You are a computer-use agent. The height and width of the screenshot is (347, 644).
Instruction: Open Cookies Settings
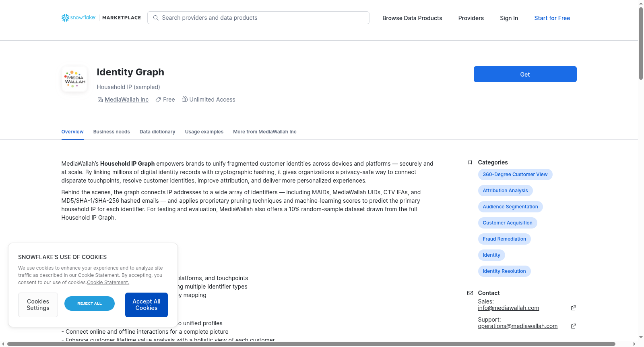pos(38,305)
